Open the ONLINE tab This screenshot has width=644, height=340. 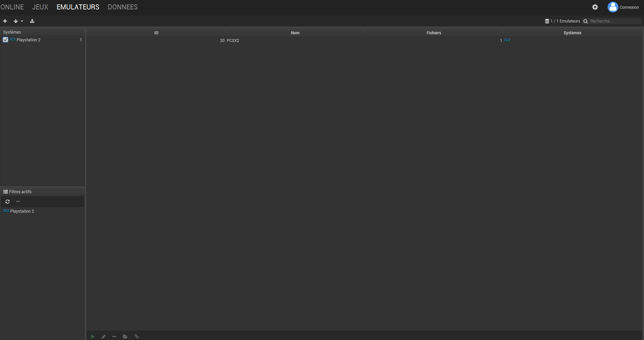point(12,7)
